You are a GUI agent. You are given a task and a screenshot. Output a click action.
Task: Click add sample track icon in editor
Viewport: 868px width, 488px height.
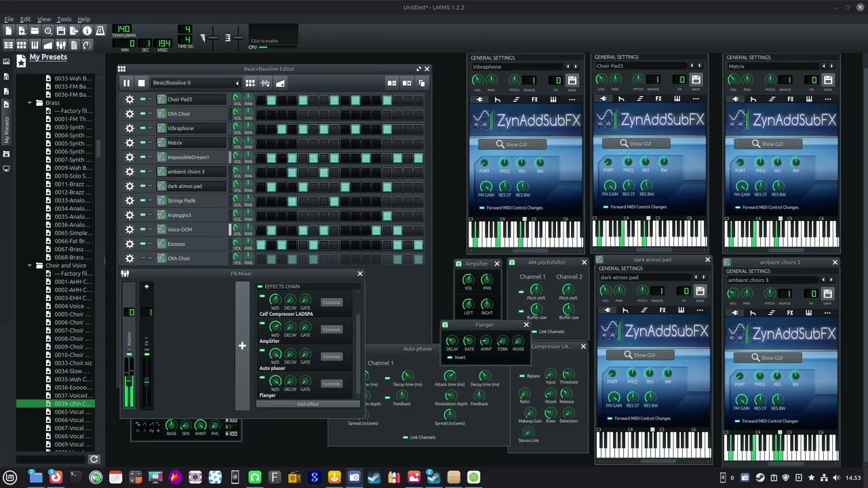click(265, 83)
